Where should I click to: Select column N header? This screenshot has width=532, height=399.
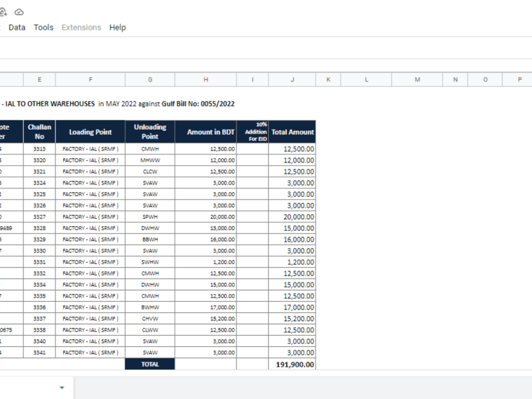tap(455, 79)
